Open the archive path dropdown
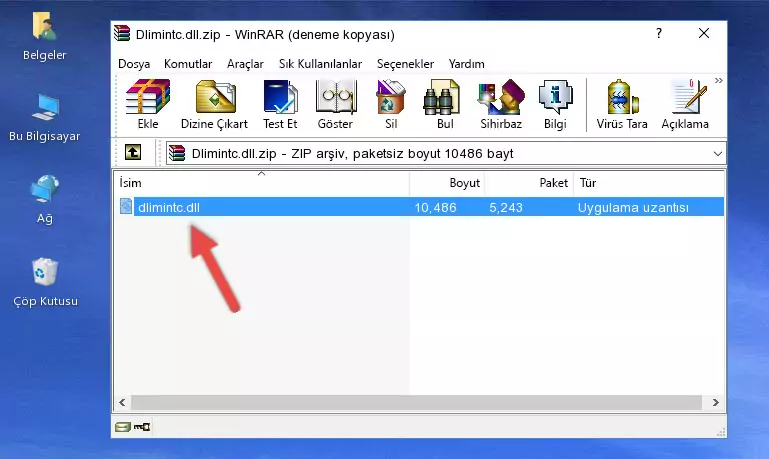The image size is (769, 459). coord(718,153)
